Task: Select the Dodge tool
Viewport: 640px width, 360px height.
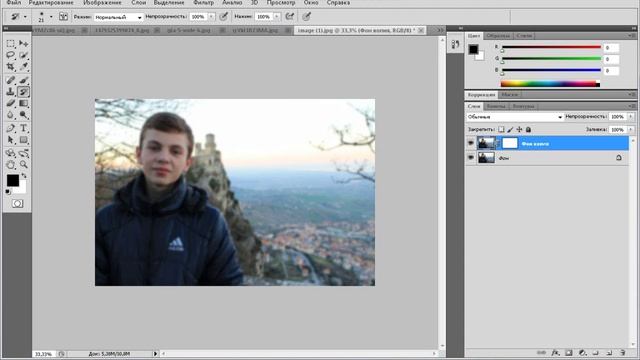Action: pyautogui.click(x=23, y=115)
